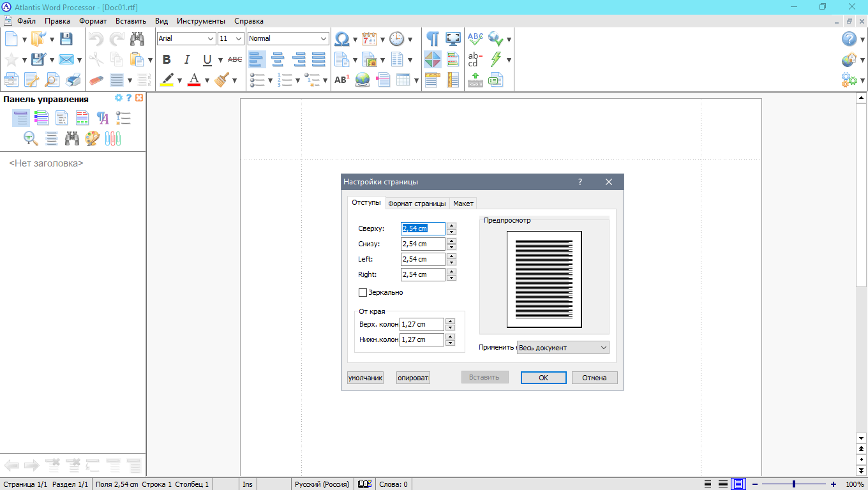868x490 pixels.
Task: Decrease the Right margin with down arrow
Action: (x=452, y=278)
